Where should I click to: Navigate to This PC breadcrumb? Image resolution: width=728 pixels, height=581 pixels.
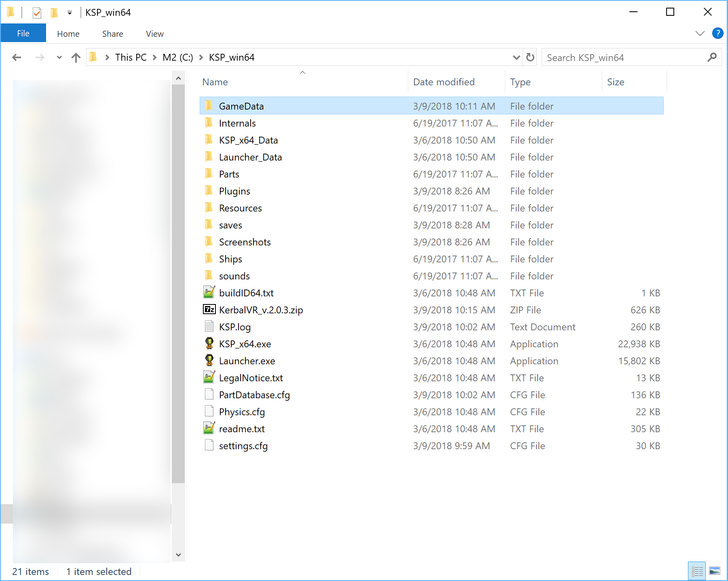[x=131, y=57]
